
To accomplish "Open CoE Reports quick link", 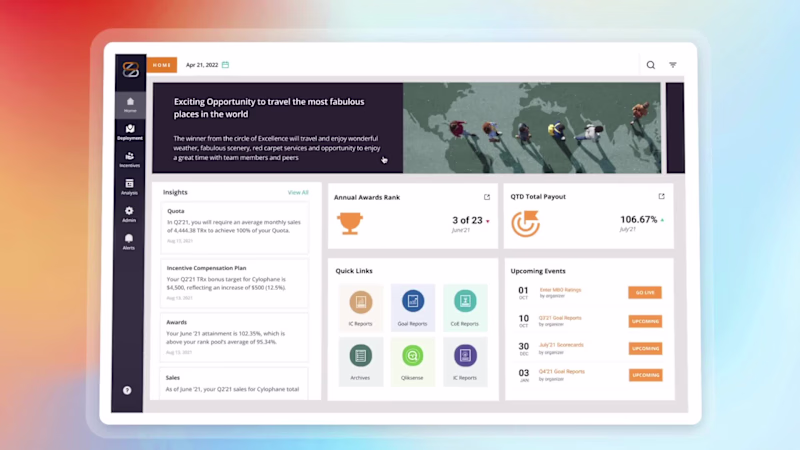I will (x=465, y=308).
